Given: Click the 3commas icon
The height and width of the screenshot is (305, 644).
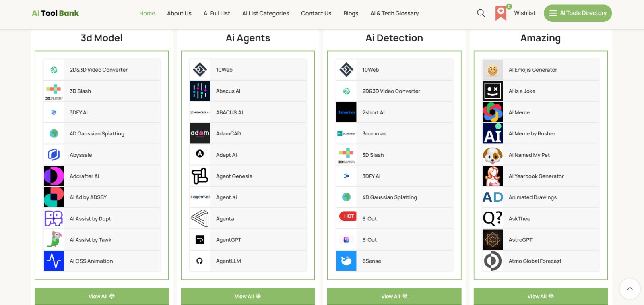Looking at the screenshot, I should (347, 133).
